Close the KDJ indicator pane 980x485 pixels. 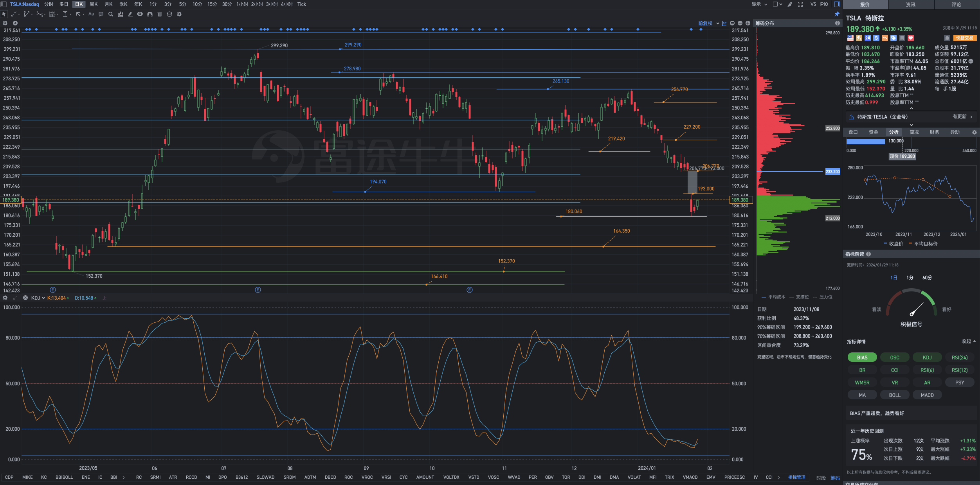25,298
